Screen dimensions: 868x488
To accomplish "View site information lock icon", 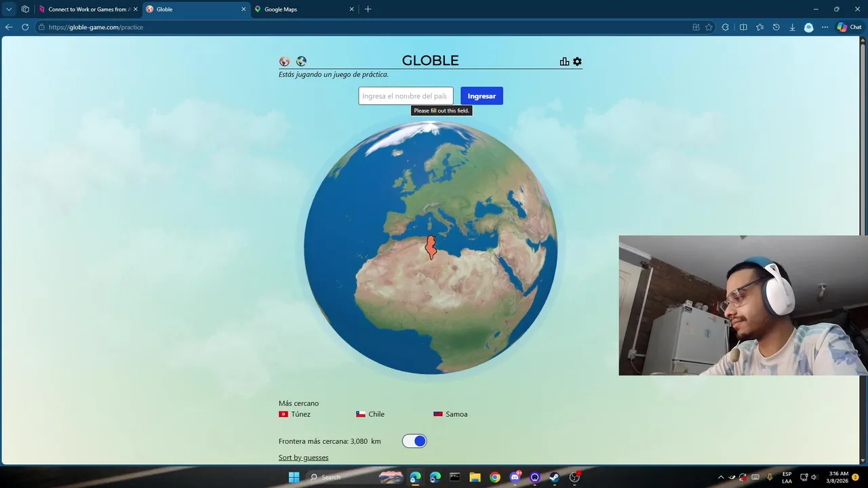I will [x=41, y=27].
